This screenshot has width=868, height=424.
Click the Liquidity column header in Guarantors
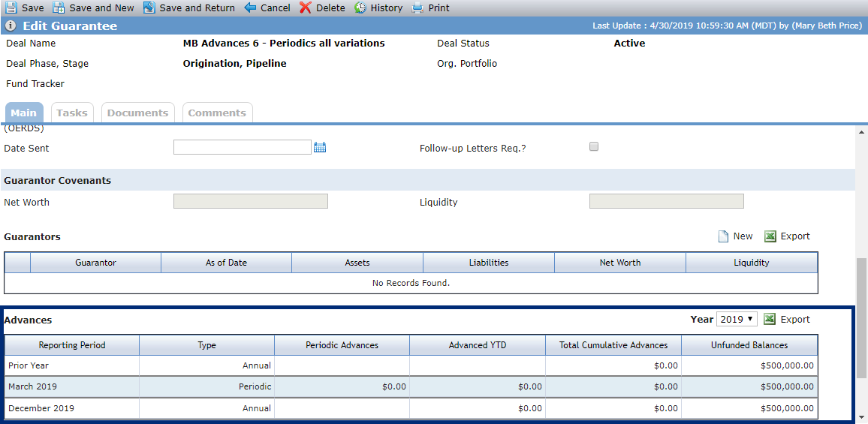click(751, 263)
